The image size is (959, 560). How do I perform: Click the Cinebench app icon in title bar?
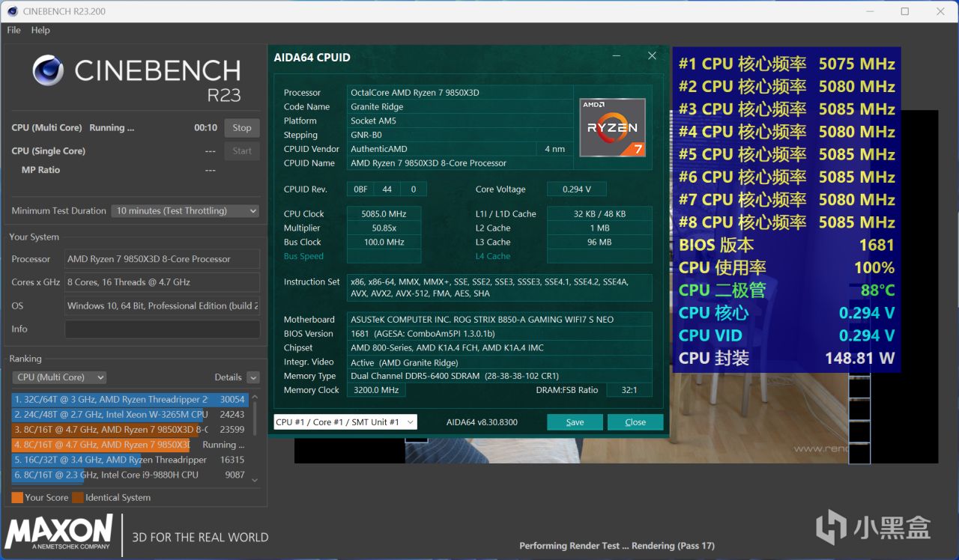pyautogui.click(x=13, y=11)
